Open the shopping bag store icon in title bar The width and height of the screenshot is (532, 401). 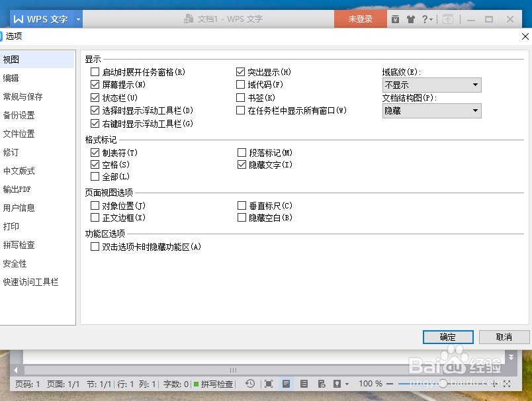(395, 19)
